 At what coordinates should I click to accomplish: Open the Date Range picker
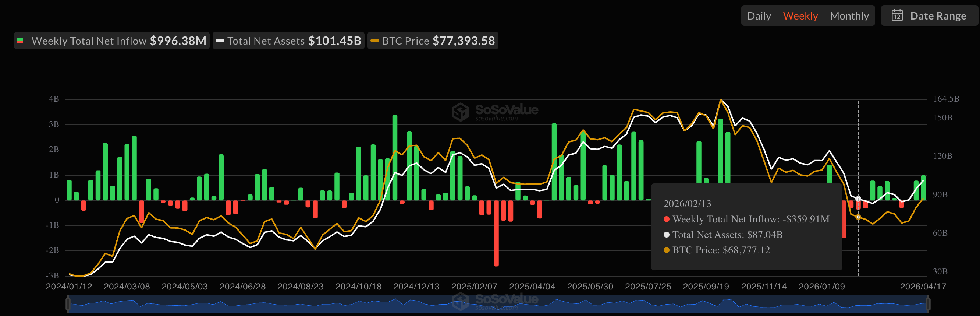pos(929,15)
